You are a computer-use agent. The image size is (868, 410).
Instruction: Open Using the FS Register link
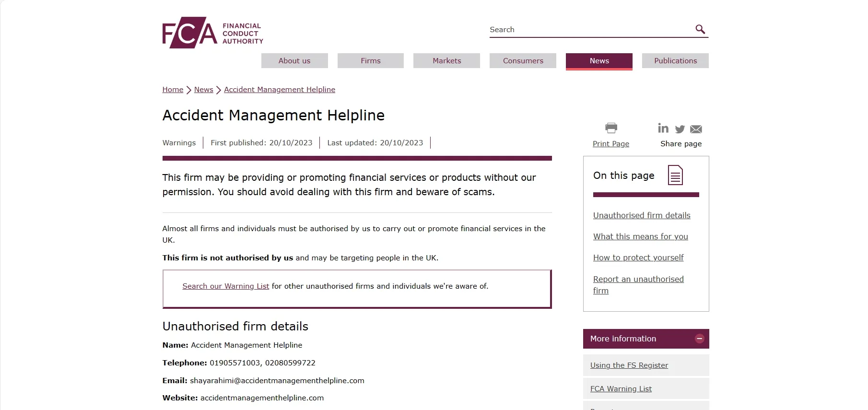(x=629, y=365)
